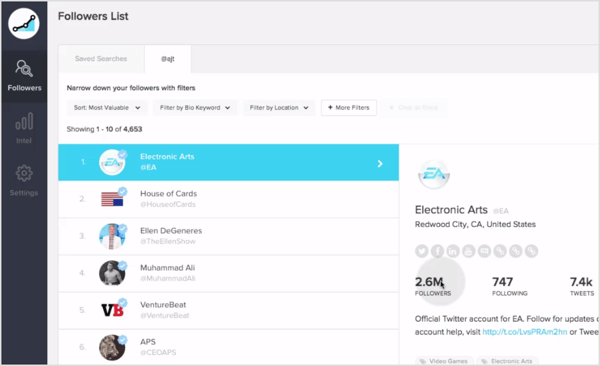Image resolution: width=600 pixels, height=366 pixels.
Task: Open the Followers section in sidebar
Action: click(24, 76)
